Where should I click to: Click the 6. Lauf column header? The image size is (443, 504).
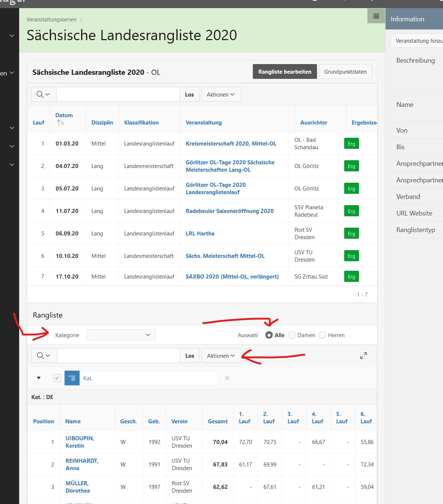coord(366,418)
